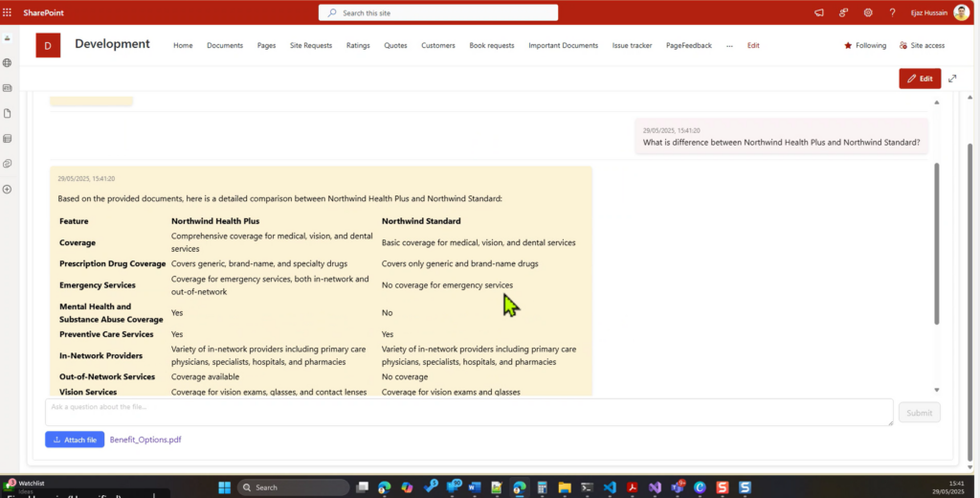Viewport: 980px width, 498px height.
Task: Open Ejaz Hussain account profile picture
Action: (961, 12)
